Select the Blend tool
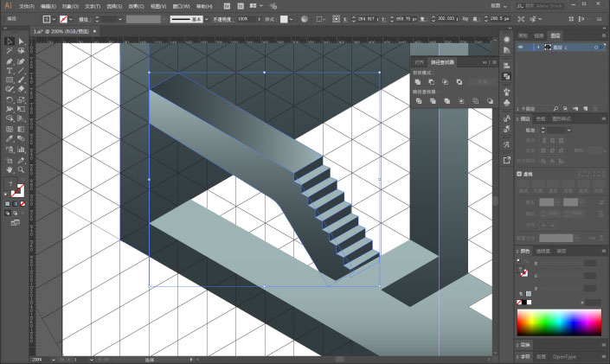This screenshot has height=364, width=610. tap(21, 138)
